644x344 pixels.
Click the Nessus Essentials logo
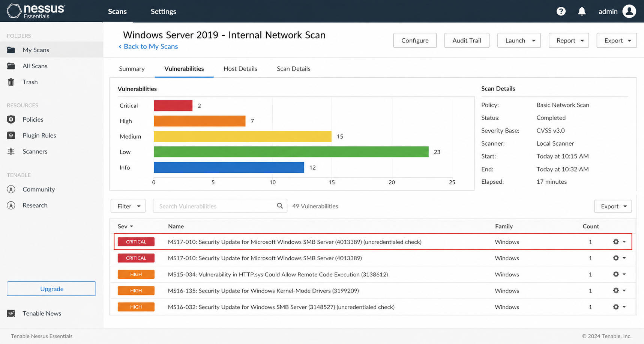click(x=36, y=11)
